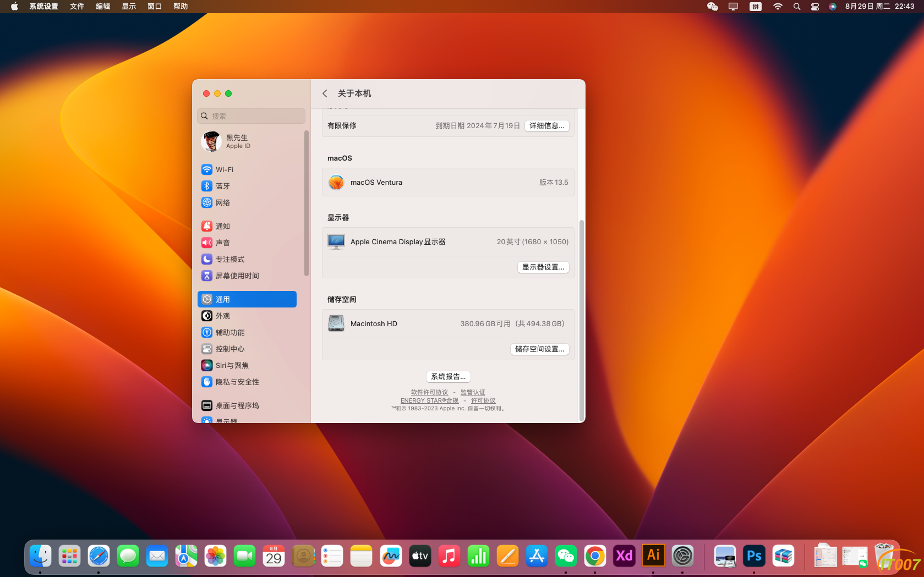Launch Photoshop from the Dock
This screenshot has height=577, width=924.
click(x=754, y=556)
